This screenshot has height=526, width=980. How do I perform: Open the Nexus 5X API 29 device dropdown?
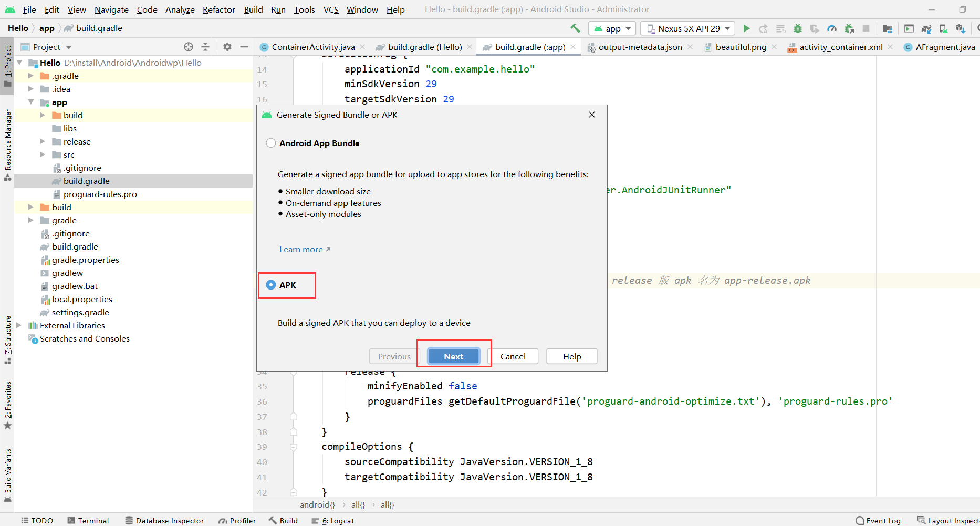pos(689,28)
